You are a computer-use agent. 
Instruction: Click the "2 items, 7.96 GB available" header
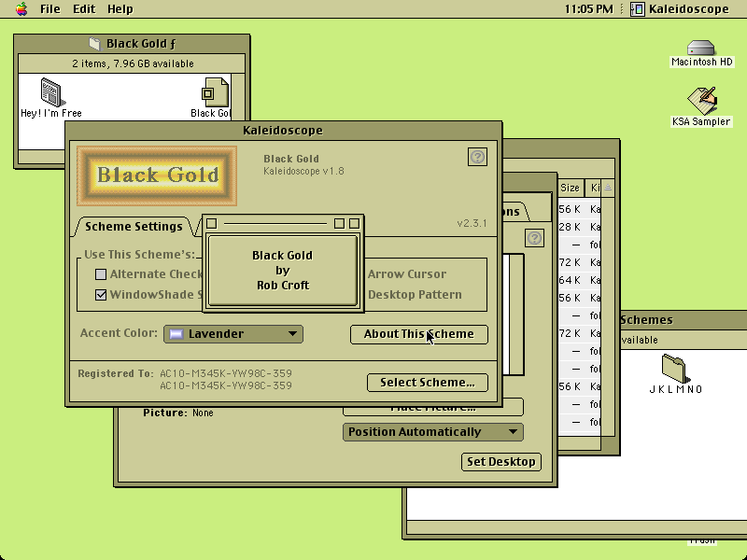click(x=133, y=63)
